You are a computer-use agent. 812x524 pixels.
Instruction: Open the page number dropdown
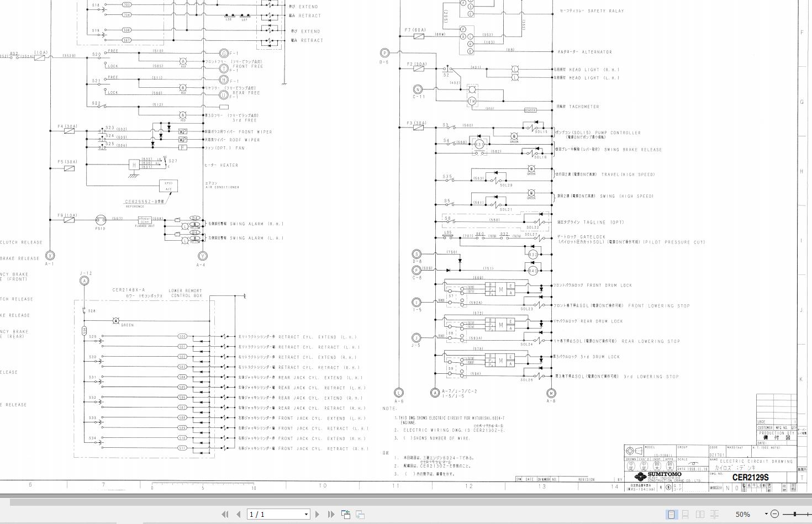pyautogui.click(x=306, y=515)
